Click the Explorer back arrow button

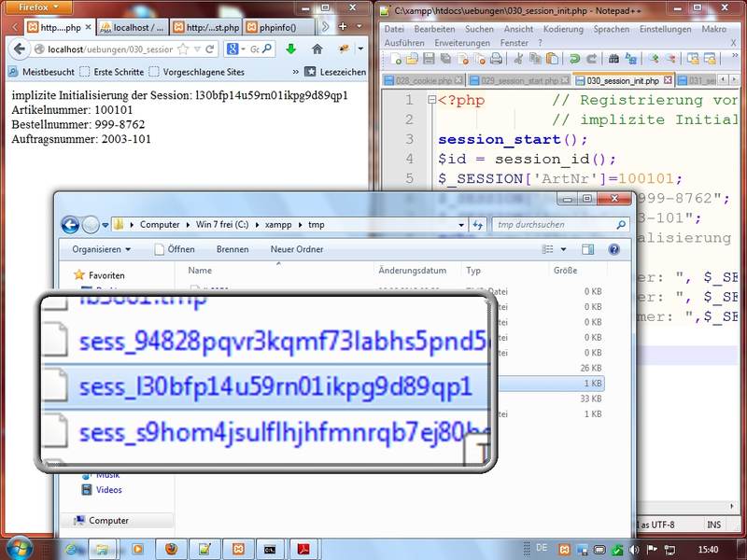click(70, 225)
